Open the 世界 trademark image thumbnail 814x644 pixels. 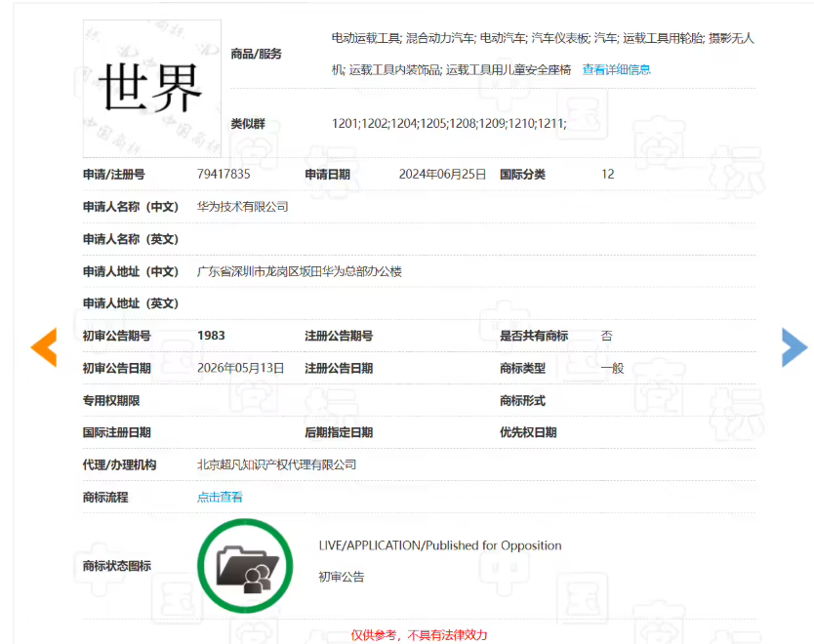click(x=152, y=89)
